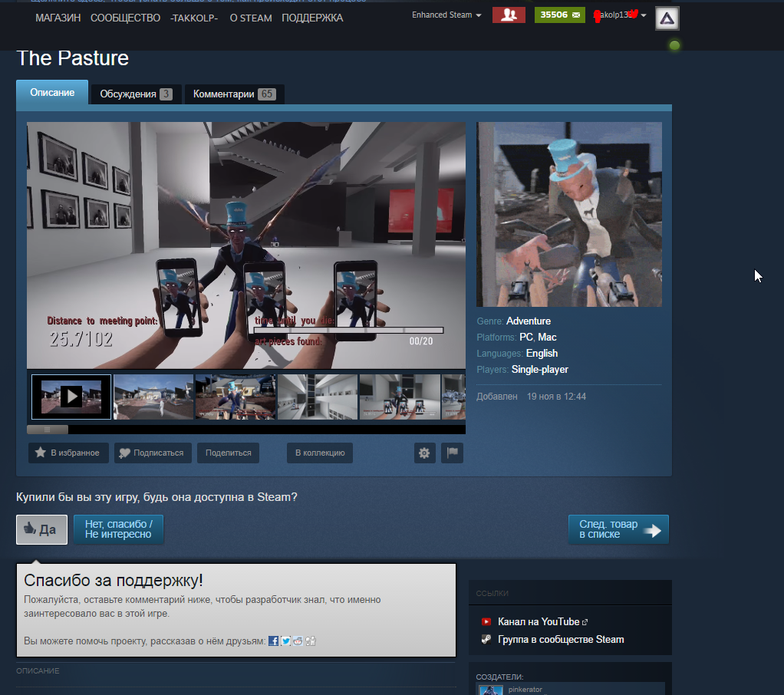The width and height of the screenshot is (784, 695).
Task: Click the added date 19 ноя в 12:44
Action: [556, 397]
